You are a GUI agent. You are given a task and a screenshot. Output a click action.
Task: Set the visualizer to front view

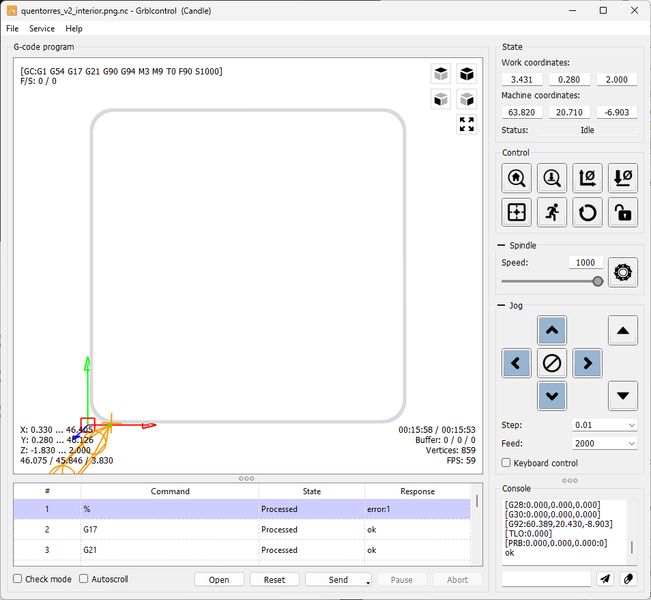click(441, 99)
